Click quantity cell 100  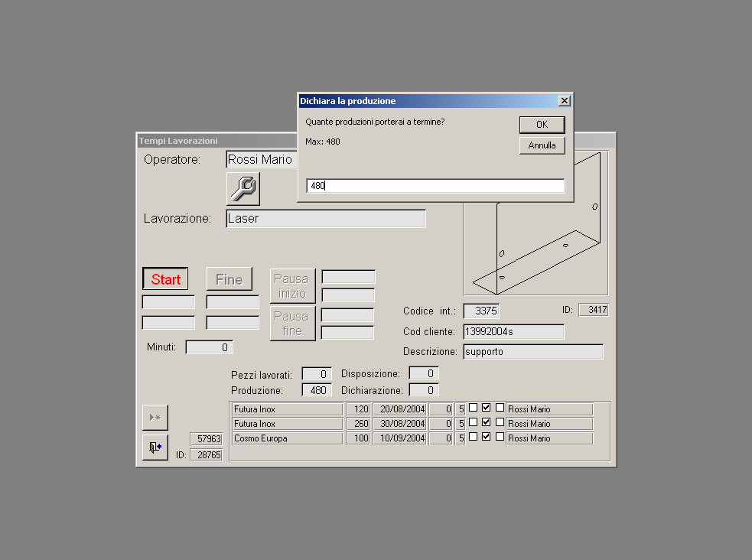(x=358, y=438)
